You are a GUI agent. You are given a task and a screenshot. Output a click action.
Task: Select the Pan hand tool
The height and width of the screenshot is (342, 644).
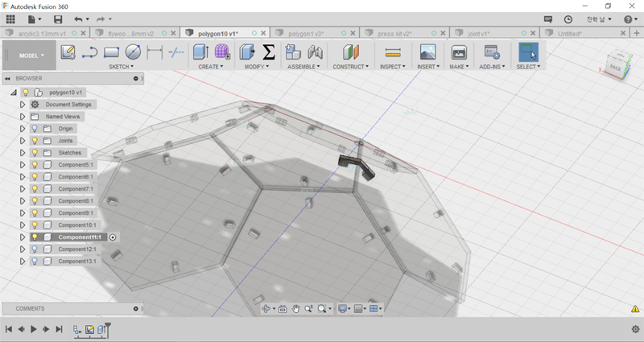tap(295, 308)
